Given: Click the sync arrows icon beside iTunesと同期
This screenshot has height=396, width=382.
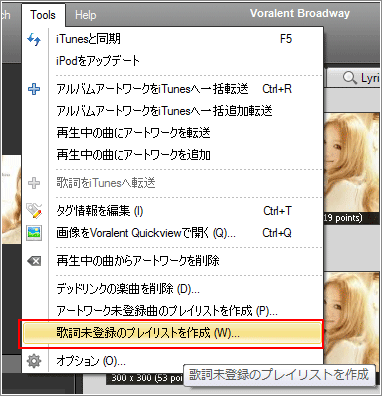Looking at the screenshot, I should tap(34, 39).
